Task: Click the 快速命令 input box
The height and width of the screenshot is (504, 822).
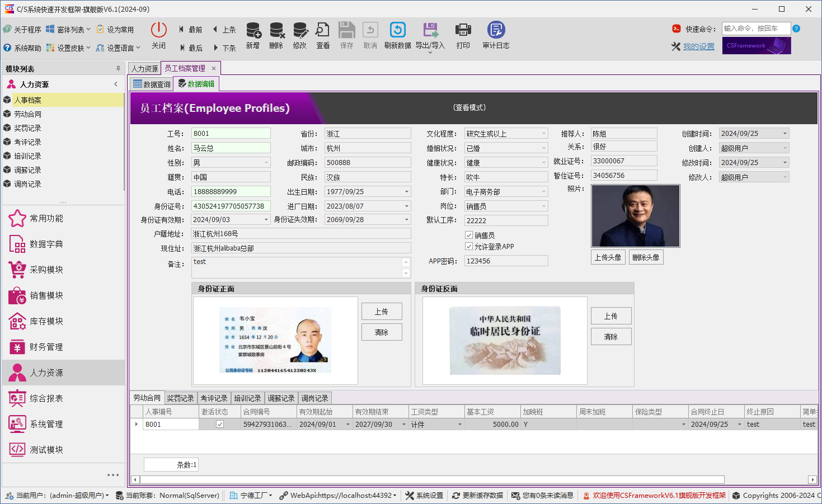Action: [x=756, y=29]
